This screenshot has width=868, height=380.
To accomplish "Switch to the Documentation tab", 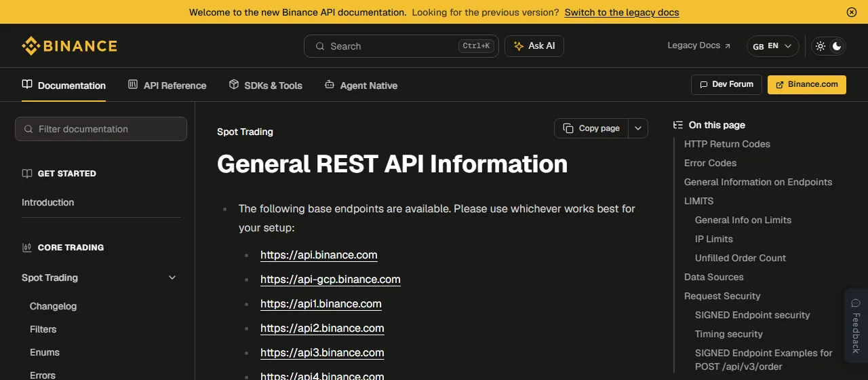I will click(x=64, y=85).
